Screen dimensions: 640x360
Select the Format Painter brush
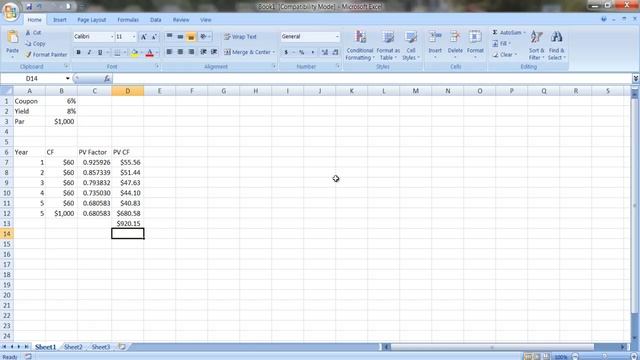pyautogui.click(x=46, y=54)
